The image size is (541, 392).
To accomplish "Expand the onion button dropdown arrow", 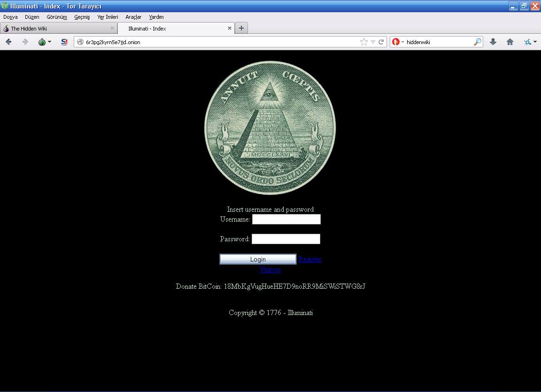I will (49, 42).
